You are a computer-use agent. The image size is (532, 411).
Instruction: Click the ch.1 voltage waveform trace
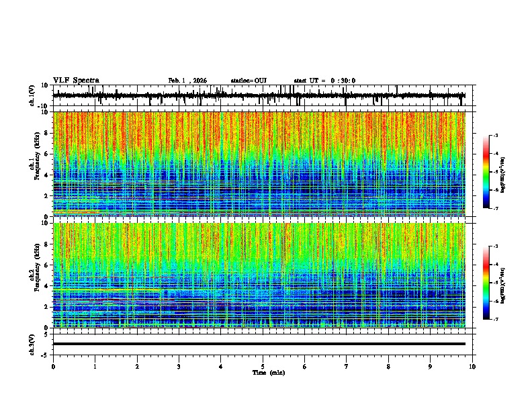click(259, 95)
